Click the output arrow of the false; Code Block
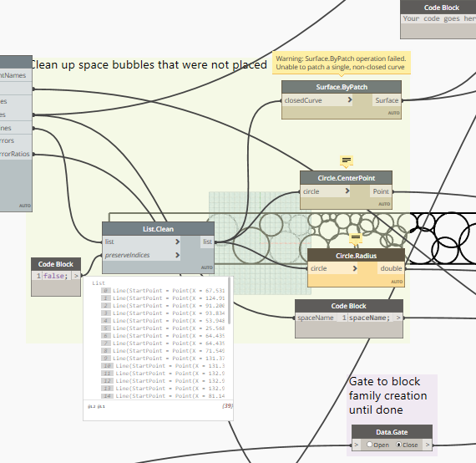The height and width of the screenshot is (463, 476). 76,276
